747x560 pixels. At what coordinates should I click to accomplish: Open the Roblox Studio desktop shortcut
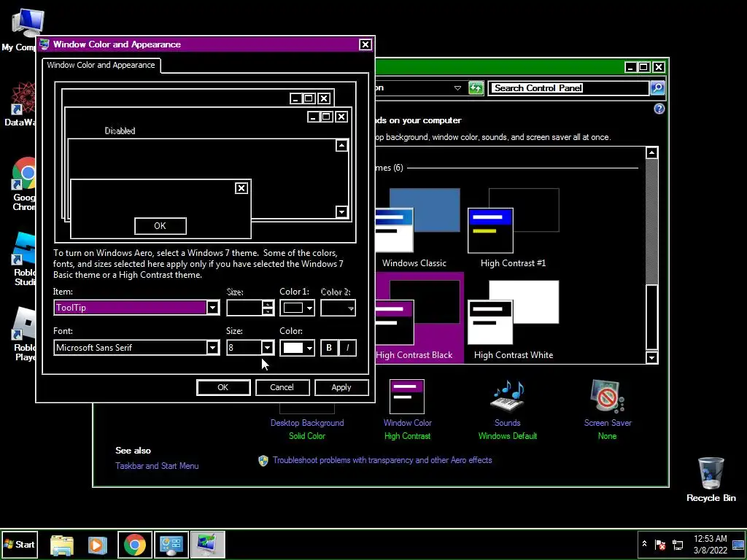23,259
